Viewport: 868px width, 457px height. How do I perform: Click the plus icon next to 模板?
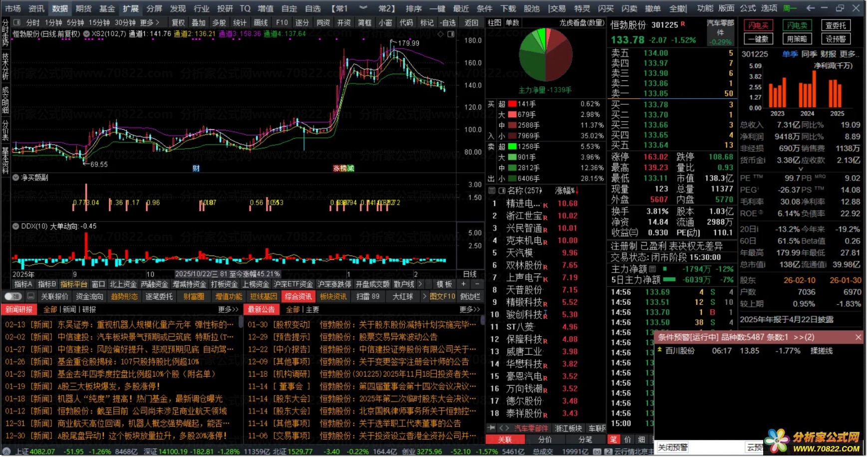(x=464, y=284)
